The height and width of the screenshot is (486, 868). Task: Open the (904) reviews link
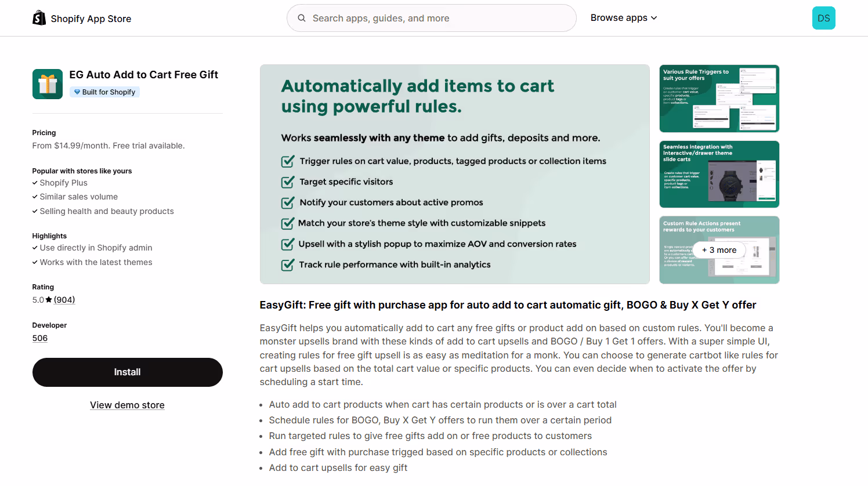coord(64,300)
